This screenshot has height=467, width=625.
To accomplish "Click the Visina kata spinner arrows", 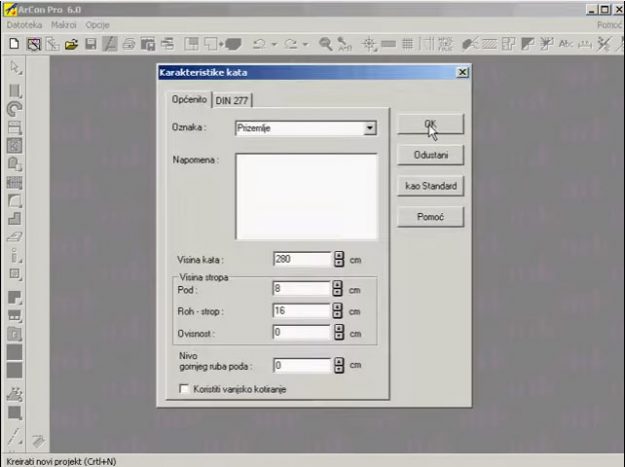I will (338, 259).
